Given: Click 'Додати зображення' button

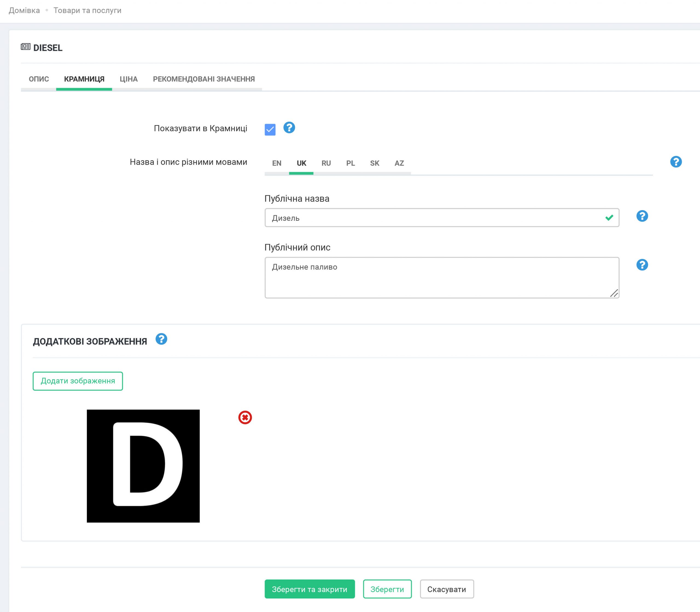Looking at the screenshot, I should [x=78, y=381].
